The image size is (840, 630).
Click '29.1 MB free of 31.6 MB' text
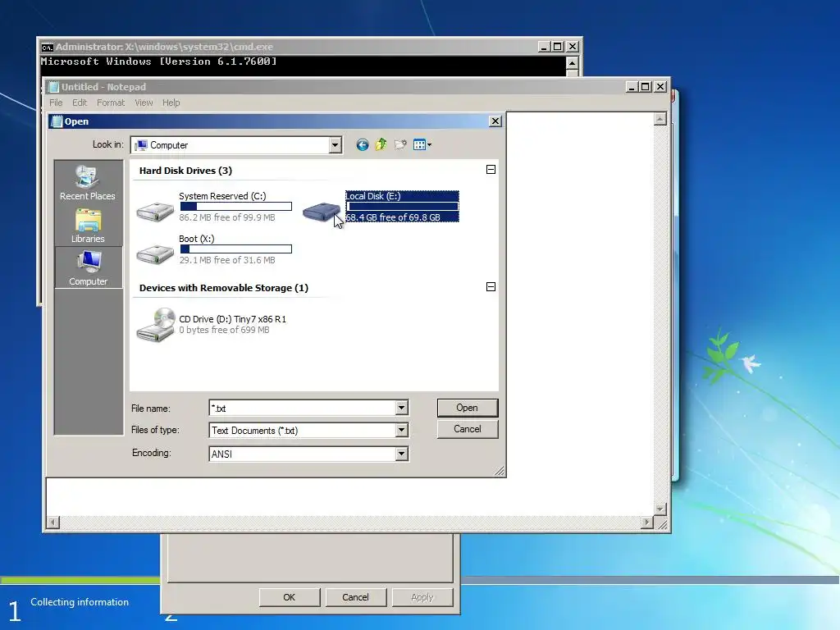click(x=227, y=260)
